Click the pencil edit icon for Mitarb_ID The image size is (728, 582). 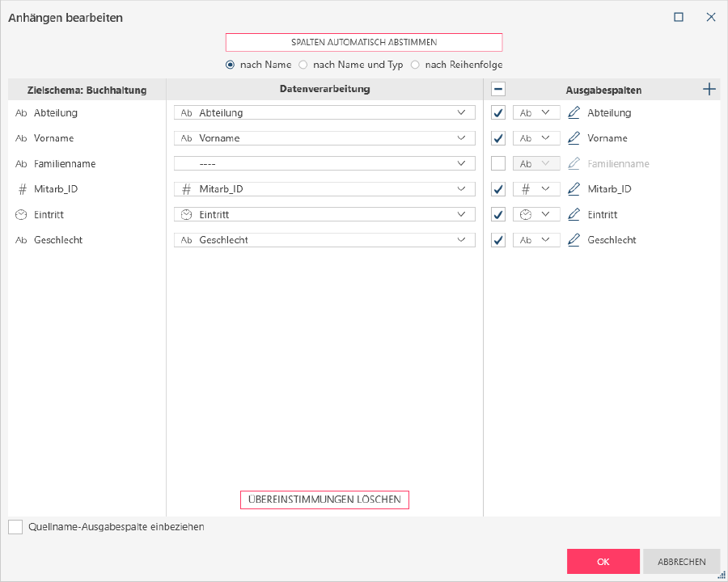tap(574, 189)
